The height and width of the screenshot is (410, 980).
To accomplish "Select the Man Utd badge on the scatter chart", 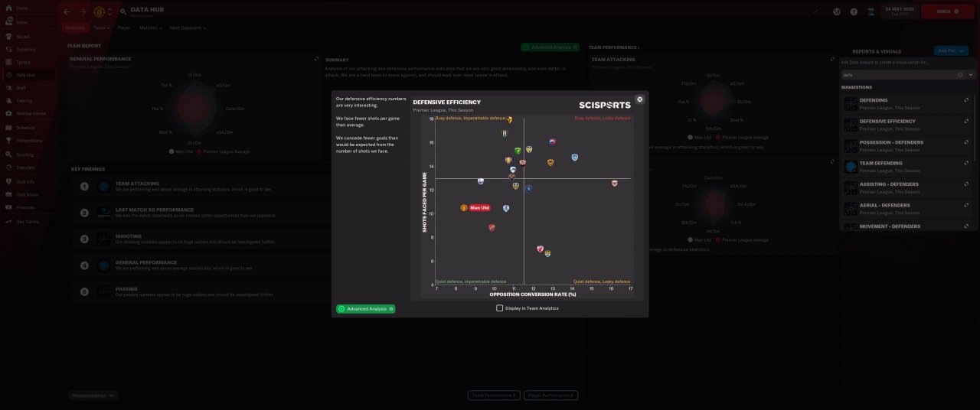I will tap(464, 208).
